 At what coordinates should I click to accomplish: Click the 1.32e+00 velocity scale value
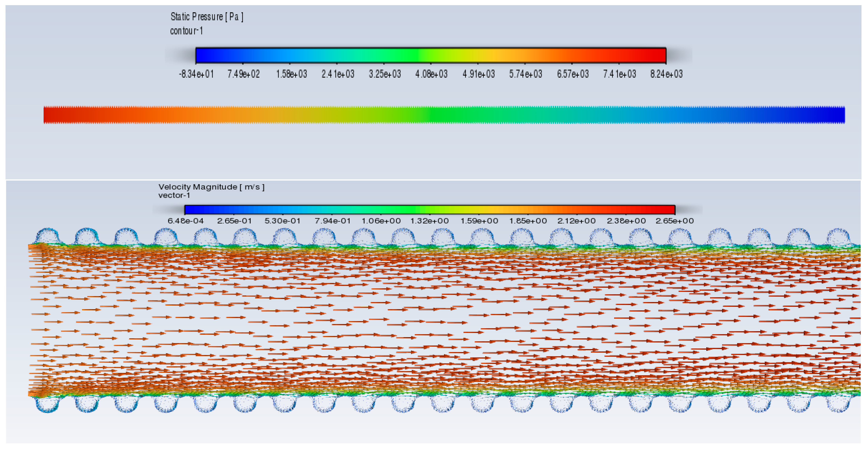[429, 221]
